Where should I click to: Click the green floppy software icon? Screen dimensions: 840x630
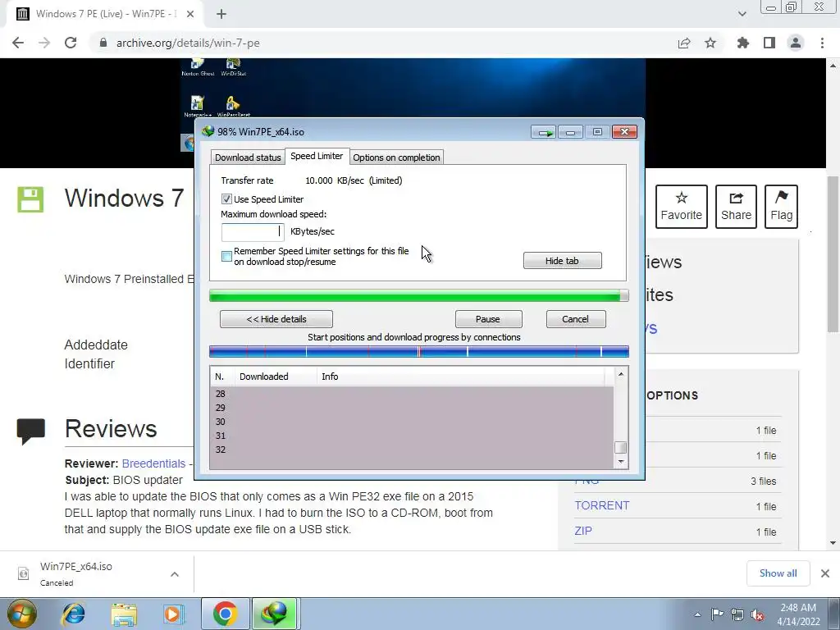click(30, 200)
